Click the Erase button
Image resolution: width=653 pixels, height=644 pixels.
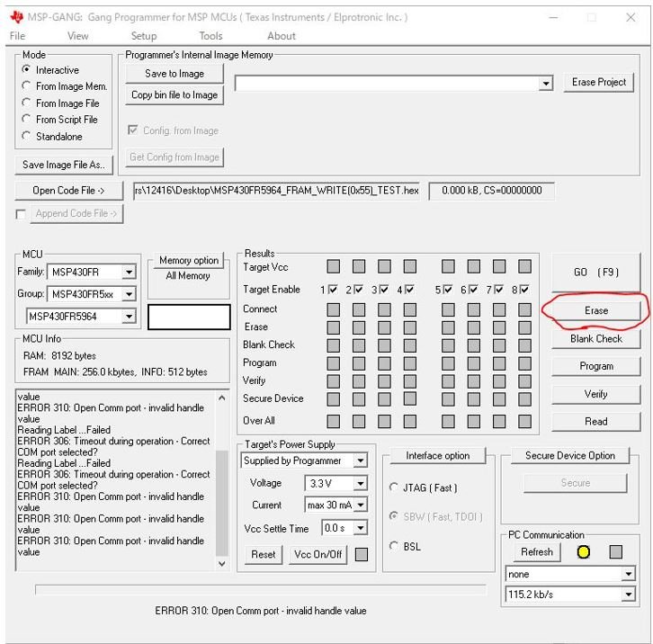coord(596,310)
